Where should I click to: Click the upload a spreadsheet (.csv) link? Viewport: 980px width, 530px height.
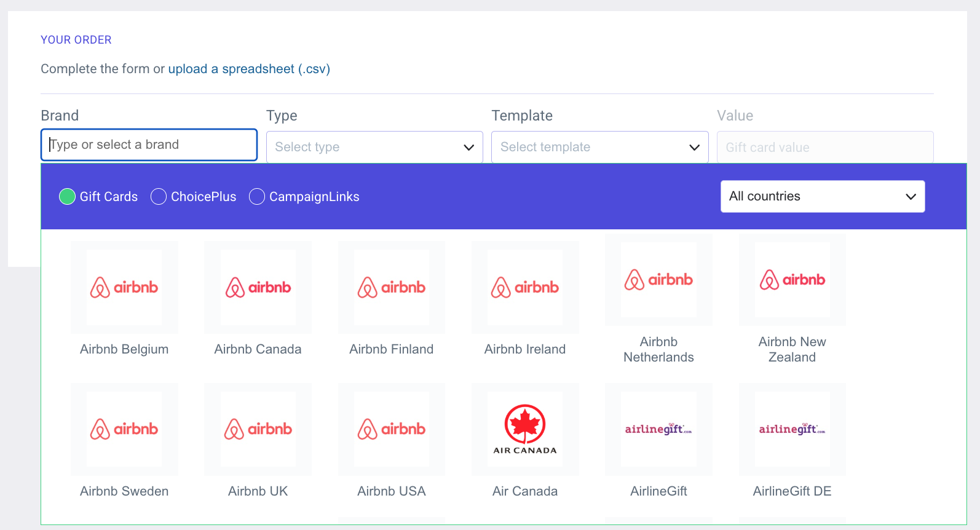click(x=249, y=69)
